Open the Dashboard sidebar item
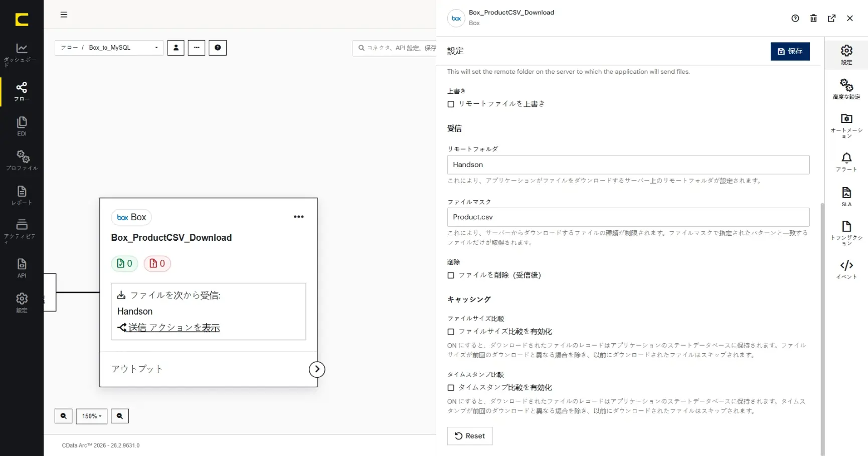868x456 pixels. point(22,55)
